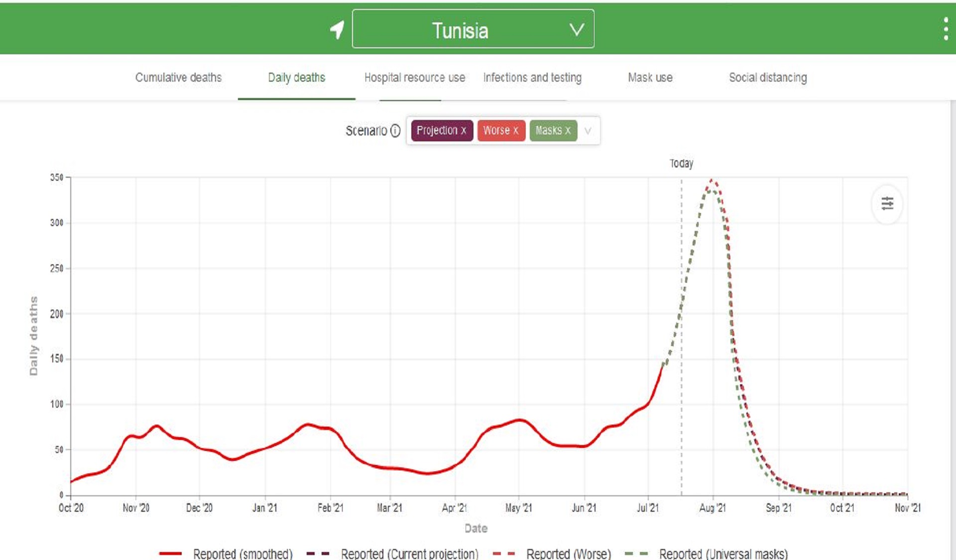Toggle Reported (Worse) legend series

point(552,554)
